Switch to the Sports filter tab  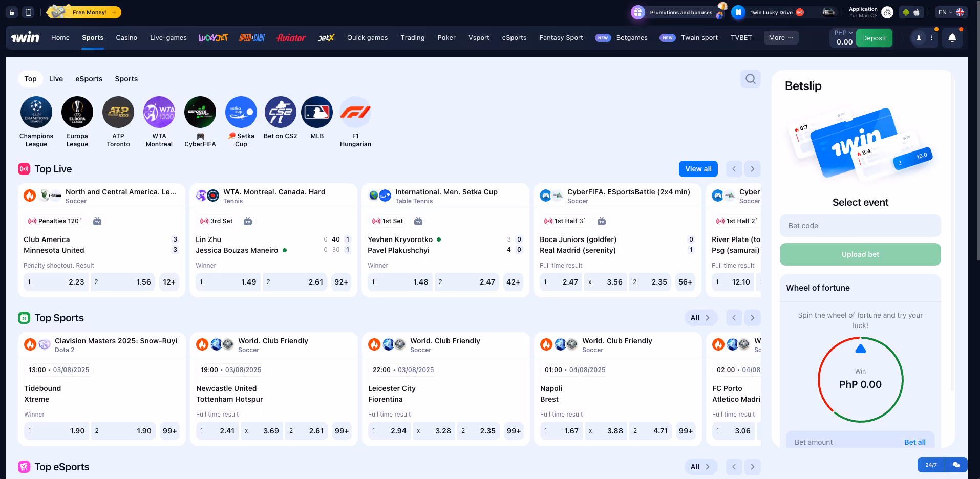(126, 79)
